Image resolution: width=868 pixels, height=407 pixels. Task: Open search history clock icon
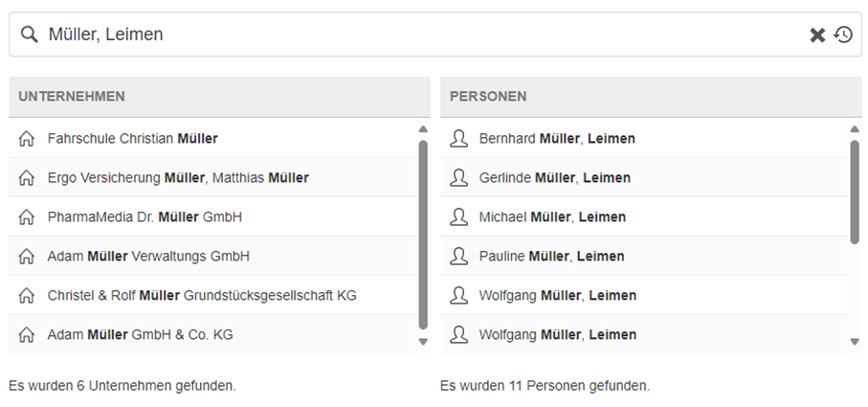(x=843, y=34)
